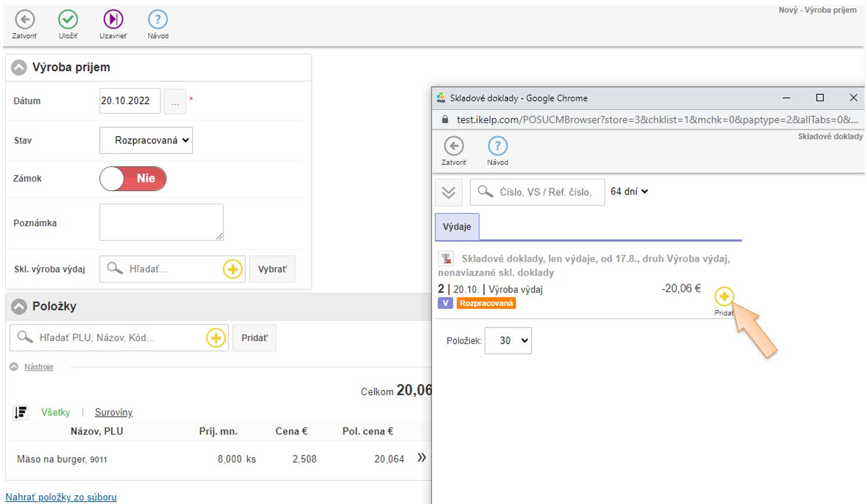Viewport: 867px width, 504px height.
Task: Save the document with the Uložiť icon
Action: coord(68,20)
